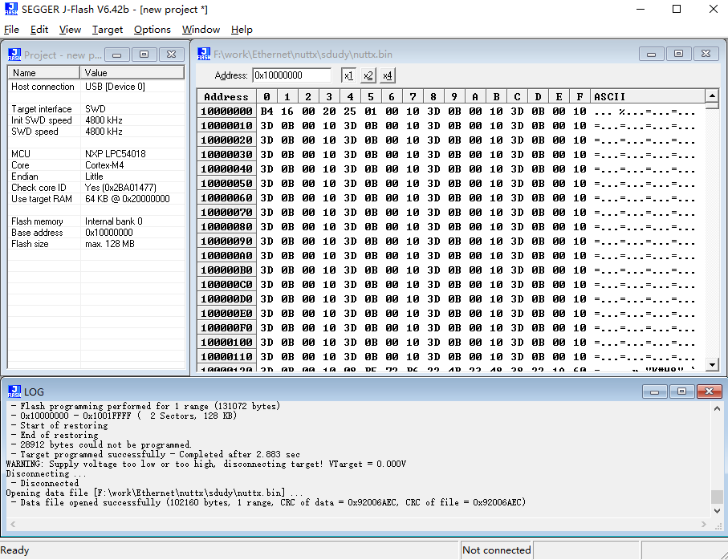Click the Value column header in Project
The width and height of the screenshot is (728, 560).
click(x=132, y=73)
